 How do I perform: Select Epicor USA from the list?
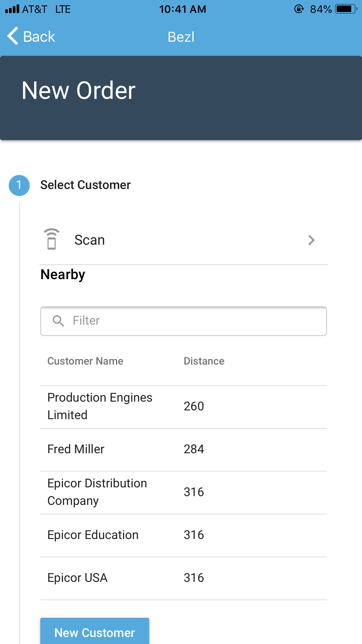pos(78,578)
